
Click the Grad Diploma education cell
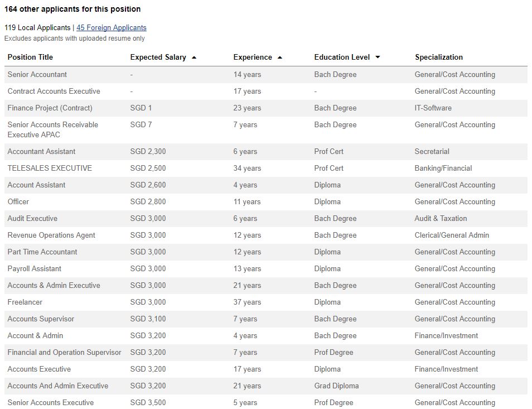(x=336, y=386)
